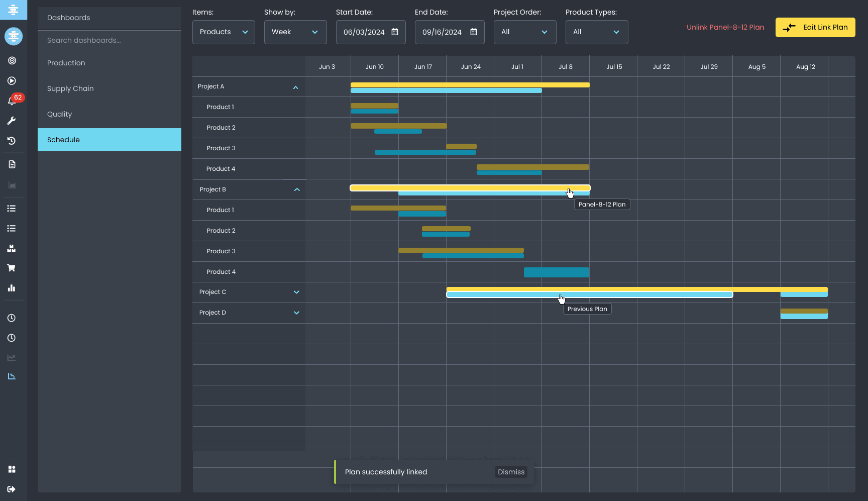Open notifications bell with 62 badge
This screenshot has width=868, height=501.
point(12,101)
